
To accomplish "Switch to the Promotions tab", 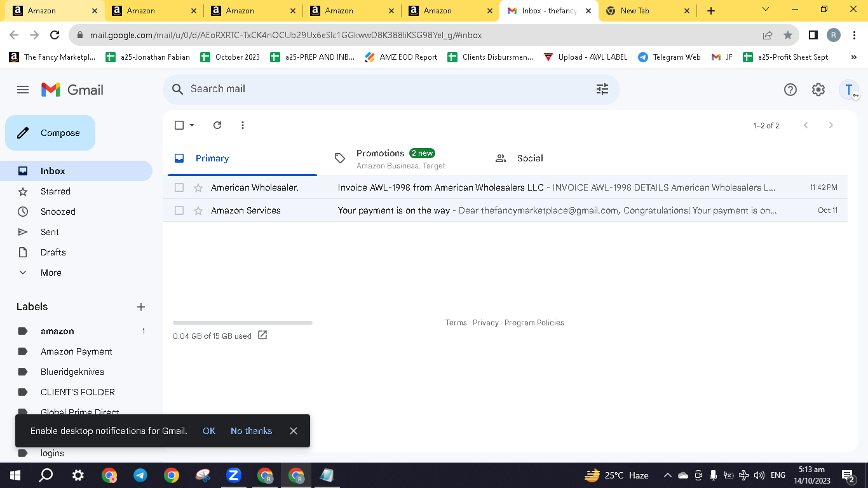I will (x=403, y=158).
